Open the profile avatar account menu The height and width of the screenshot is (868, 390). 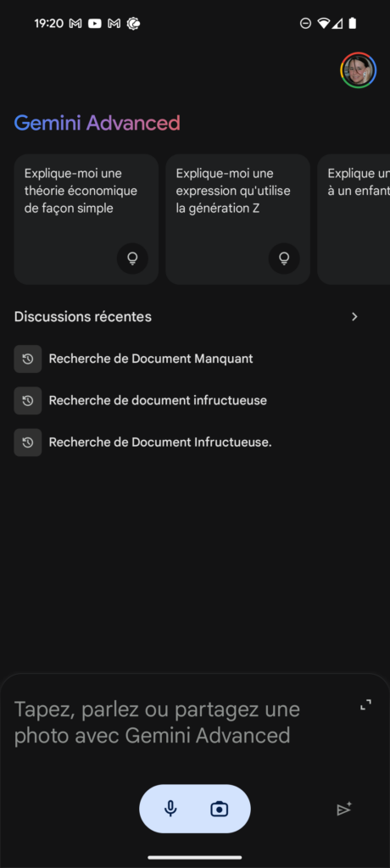(x=359, y=70)
